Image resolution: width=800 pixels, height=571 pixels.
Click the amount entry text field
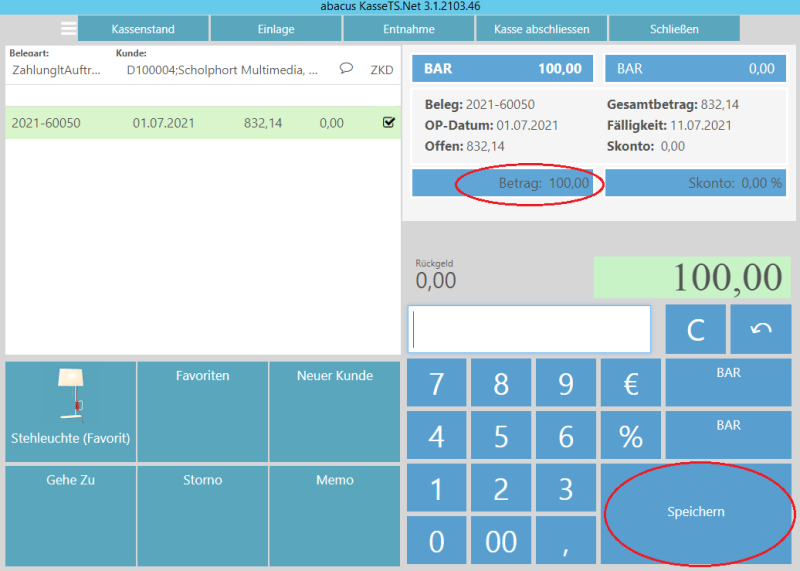(x=529, y=329)
